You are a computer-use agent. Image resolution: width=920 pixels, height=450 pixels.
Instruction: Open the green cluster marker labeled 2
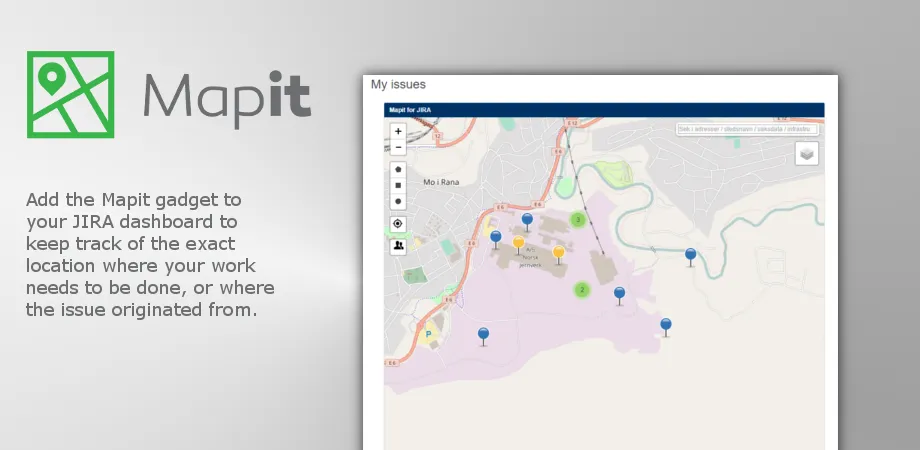click(582, 289)
